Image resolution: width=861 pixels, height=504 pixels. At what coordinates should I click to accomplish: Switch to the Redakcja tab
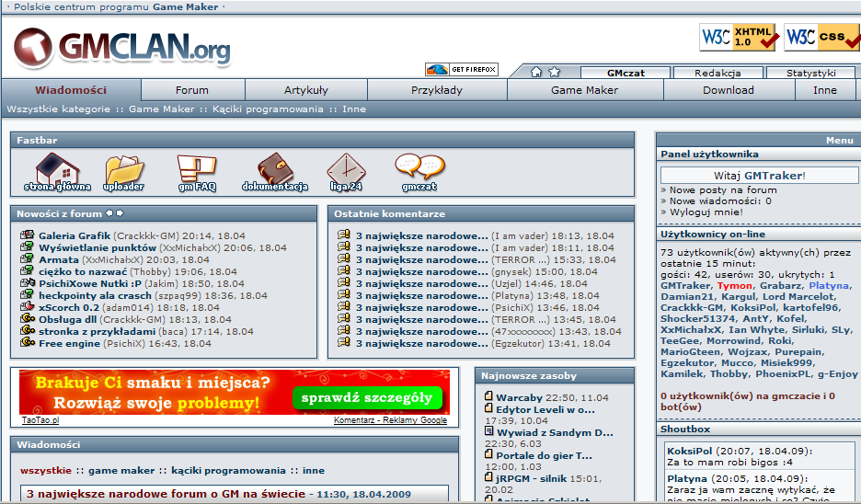(717, 73)
